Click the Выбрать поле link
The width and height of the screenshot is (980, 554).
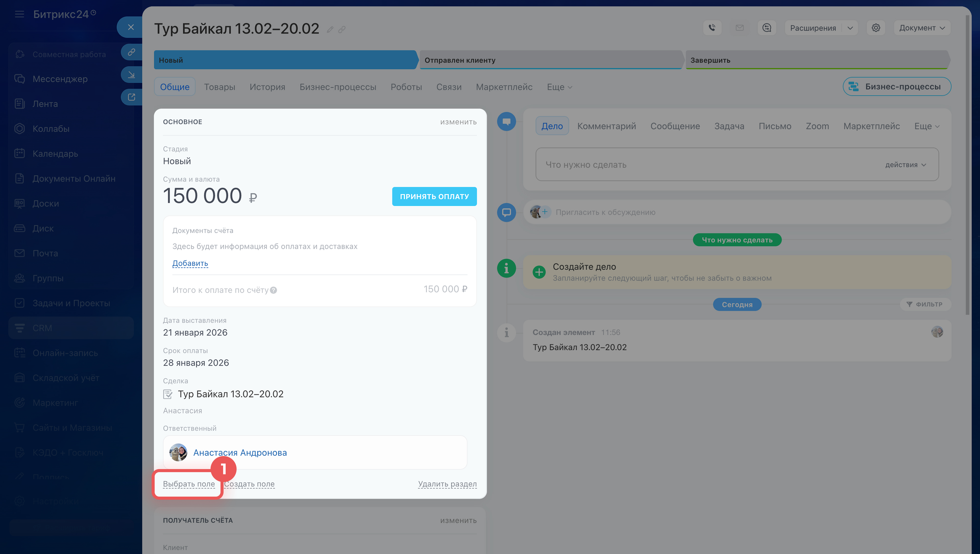tap(189, 484)
